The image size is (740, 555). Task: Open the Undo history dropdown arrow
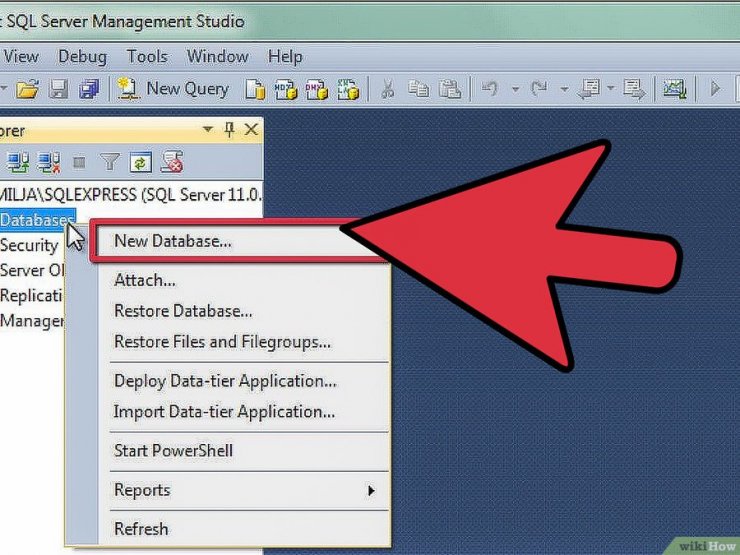(x=515, y=88)
